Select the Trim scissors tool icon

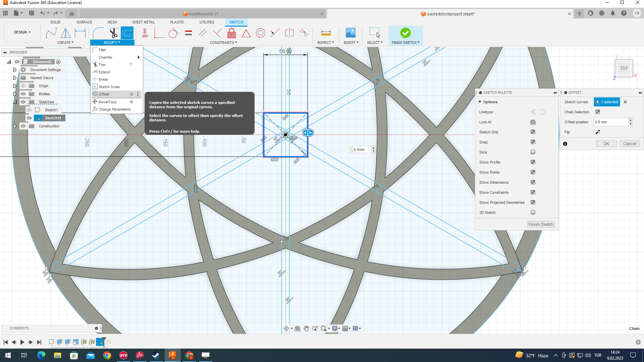point(113,33)
